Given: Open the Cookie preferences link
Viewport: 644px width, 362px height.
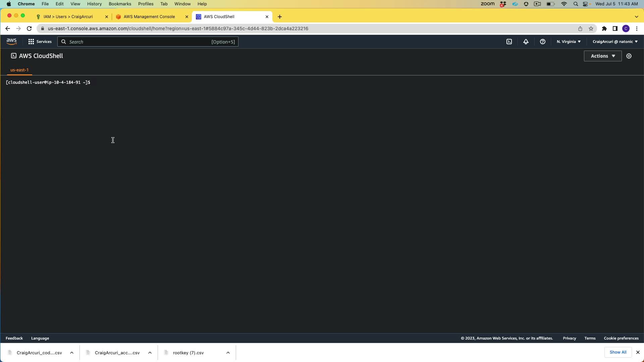Looking at the screenshot, I should click(621, 338).
